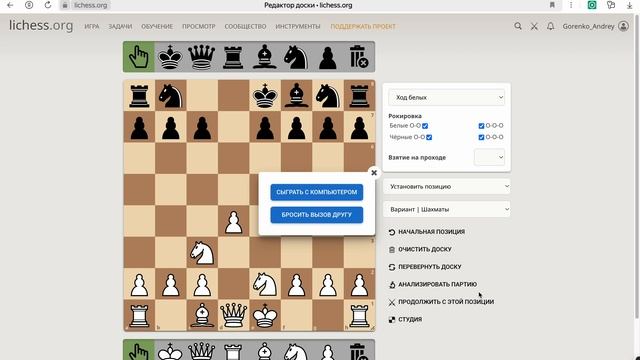Click ПОДДЕРЖАТЬ ПРОЕКТ link
Viewport: 640px width, 360px height.
(x=363, y=26)
